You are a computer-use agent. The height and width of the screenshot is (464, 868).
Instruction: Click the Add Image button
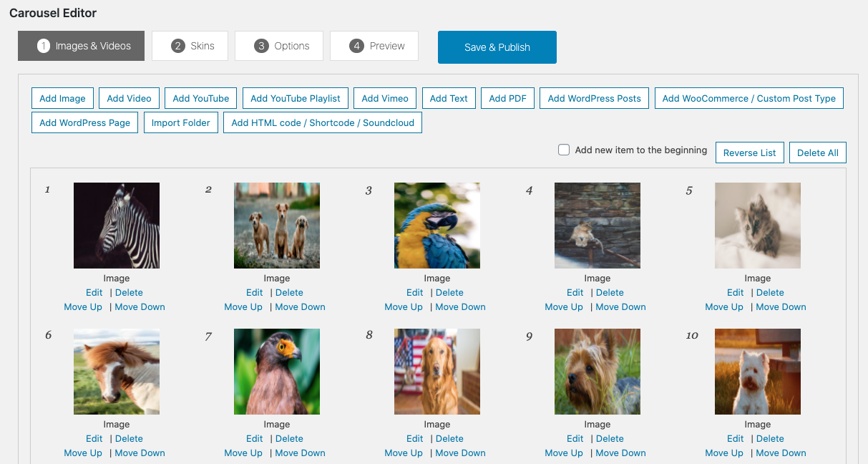coord(62,99)
